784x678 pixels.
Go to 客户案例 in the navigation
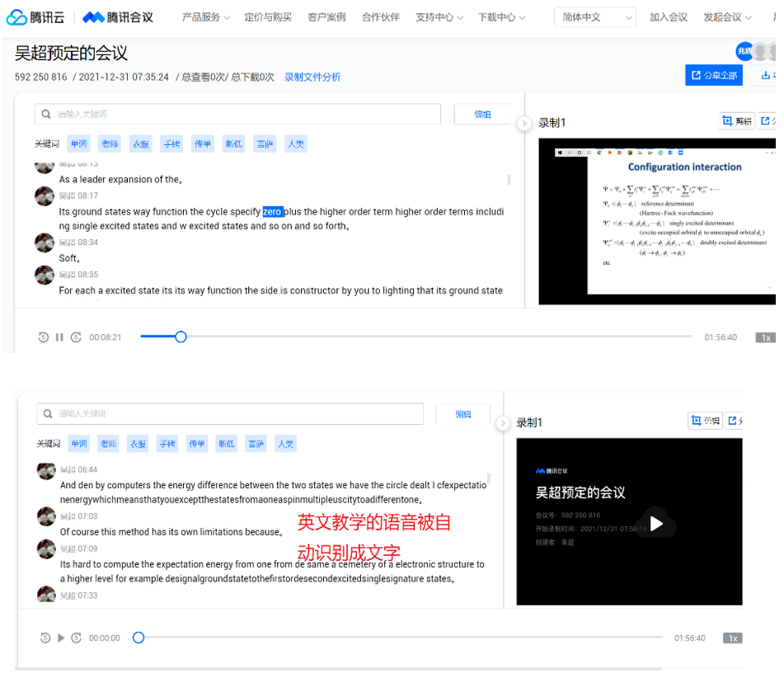coord(326,17)
